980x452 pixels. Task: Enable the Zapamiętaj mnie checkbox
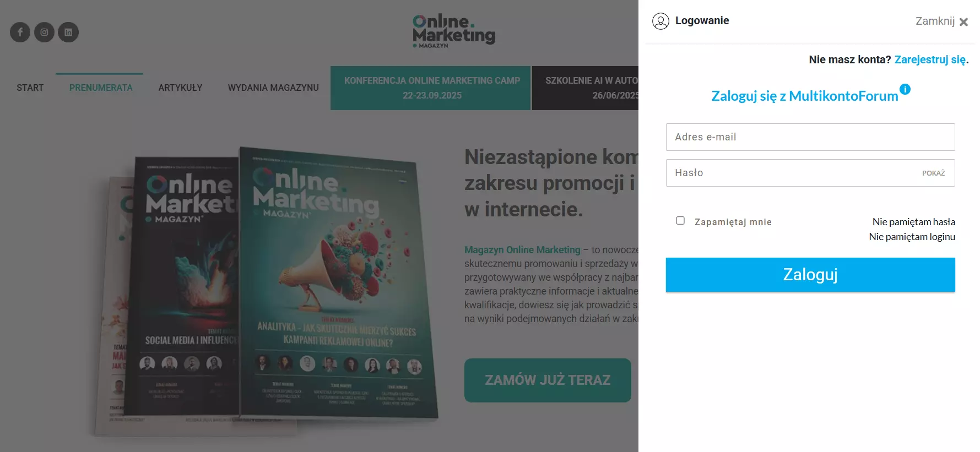point(680,221)
